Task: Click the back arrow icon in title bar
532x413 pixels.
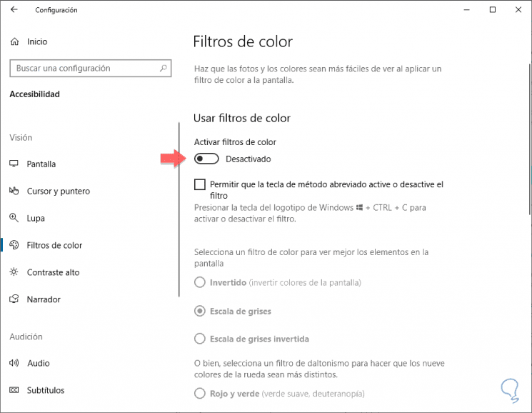Action: coord(15,10)
